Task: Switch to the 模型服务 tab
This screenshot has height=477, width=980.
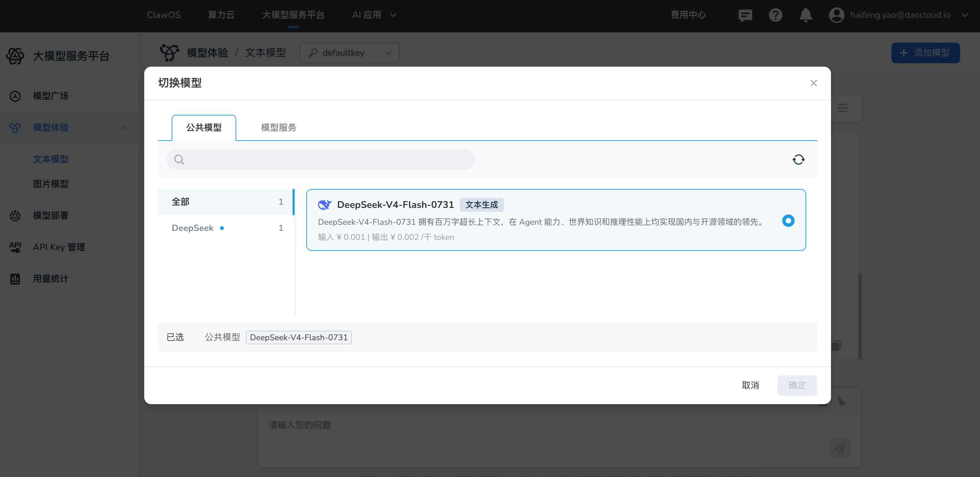Action: click(278, 127)
